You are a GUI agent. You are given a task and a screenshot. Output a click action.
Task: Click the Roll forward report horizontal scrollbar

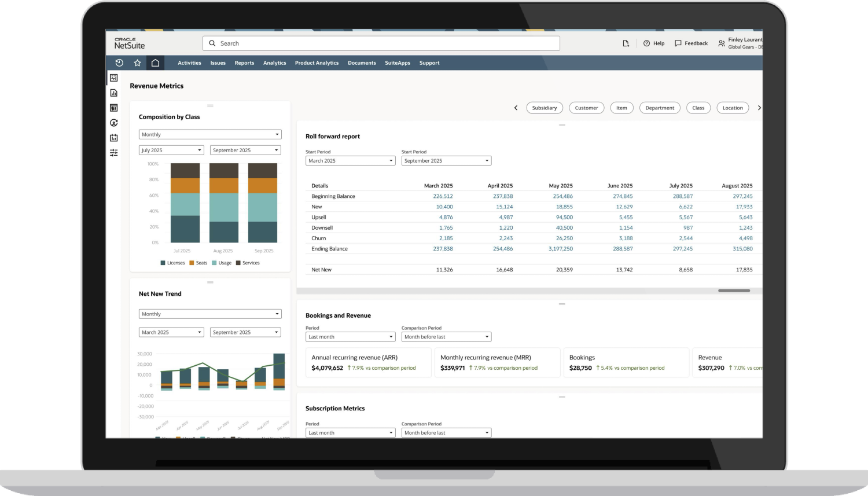734,291
